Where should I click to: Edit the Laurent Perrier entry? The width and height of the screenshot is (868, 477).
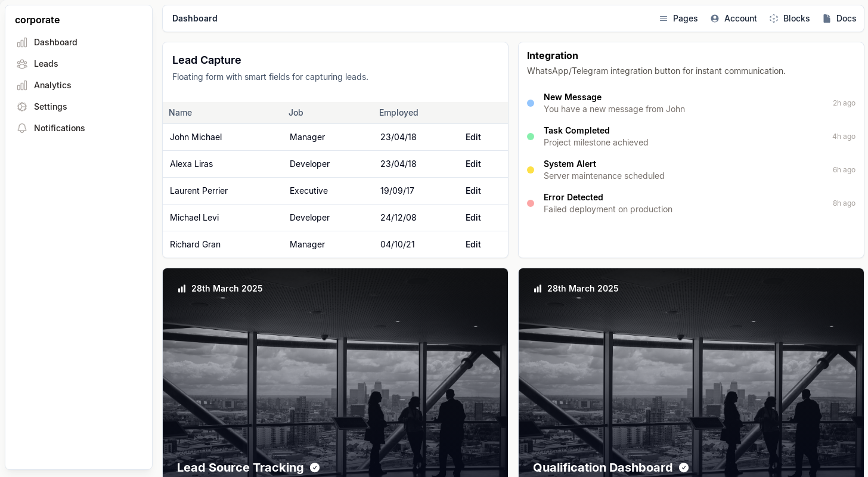(x=473, y=191)
